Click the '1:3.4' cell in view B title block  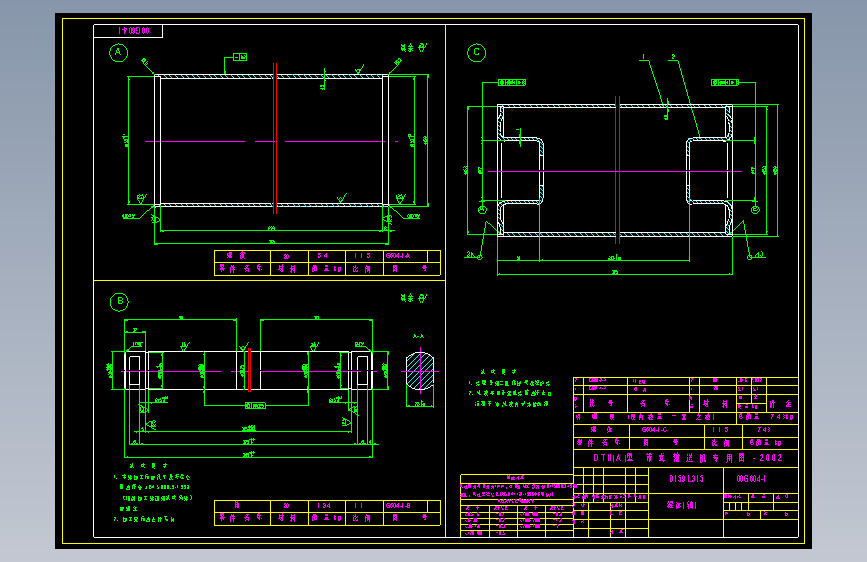(x=326, y=506)
